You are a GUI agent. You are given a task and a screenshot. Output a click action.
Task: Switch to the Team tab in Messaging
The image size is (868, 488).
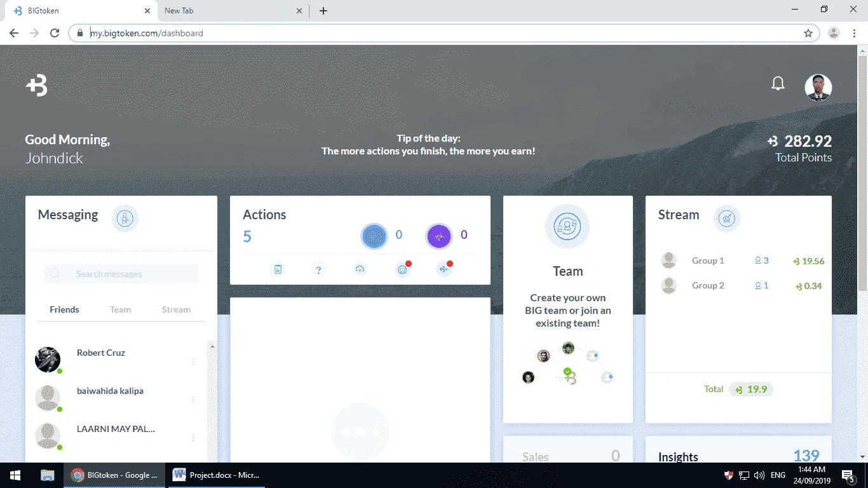120,309
